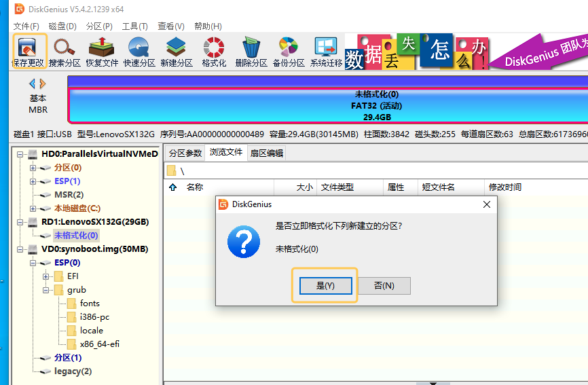Open Backup Partition (备份分区) tool
Viewport: 588px width, 385px height.
[289, 52]
